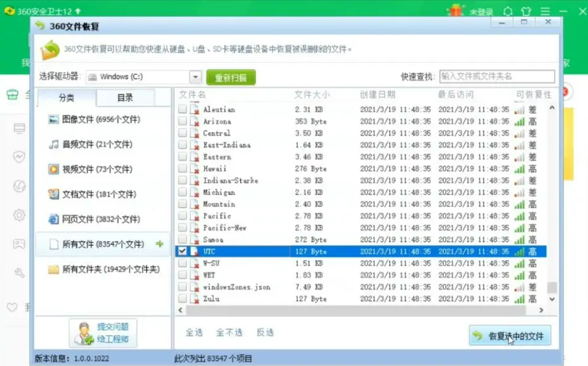Check the box for Zulu file
Viewport: 588px width, 366px height.
(x=182, y=299)
